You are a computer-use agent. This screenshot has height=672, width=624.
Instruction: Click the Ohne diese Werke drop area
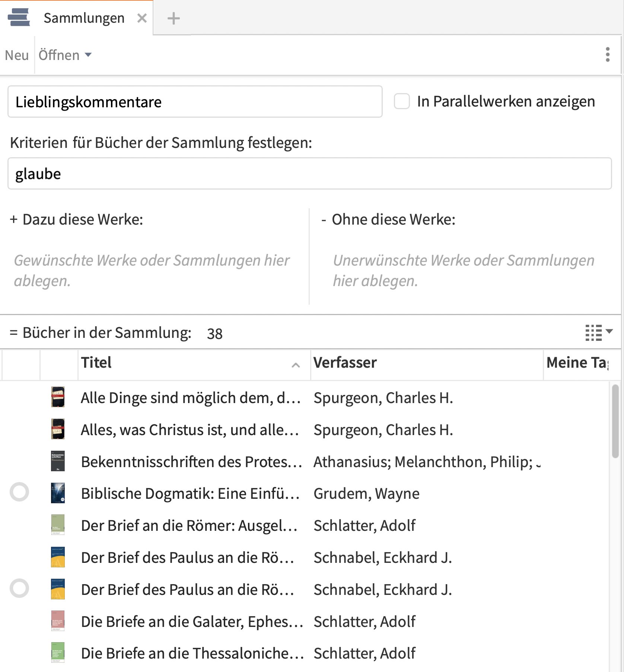coord(464,270)
